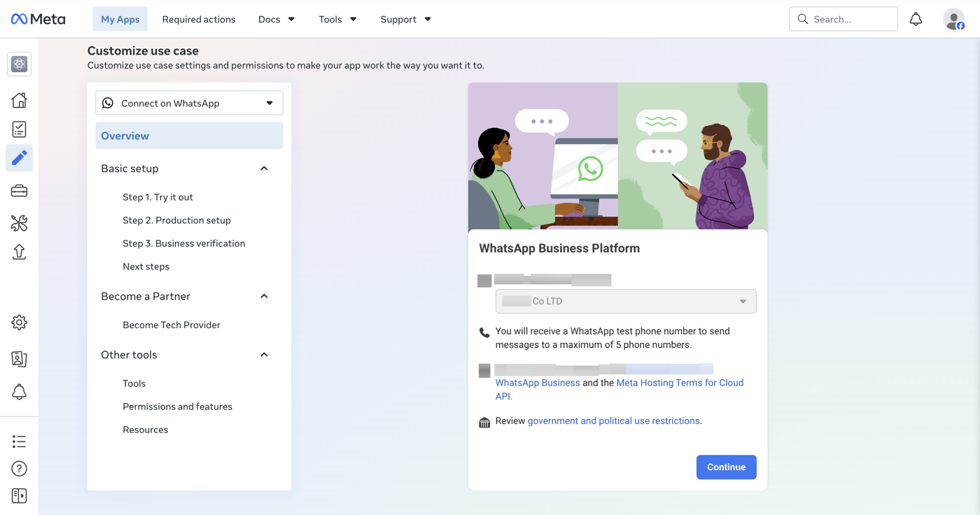Open the Connect on WhatsApp dropdown

click(189, 103)
